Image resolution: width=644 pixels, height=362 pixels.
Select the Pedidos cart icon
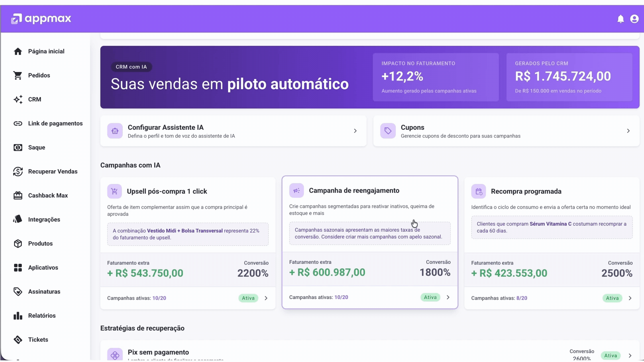(18, 75)
